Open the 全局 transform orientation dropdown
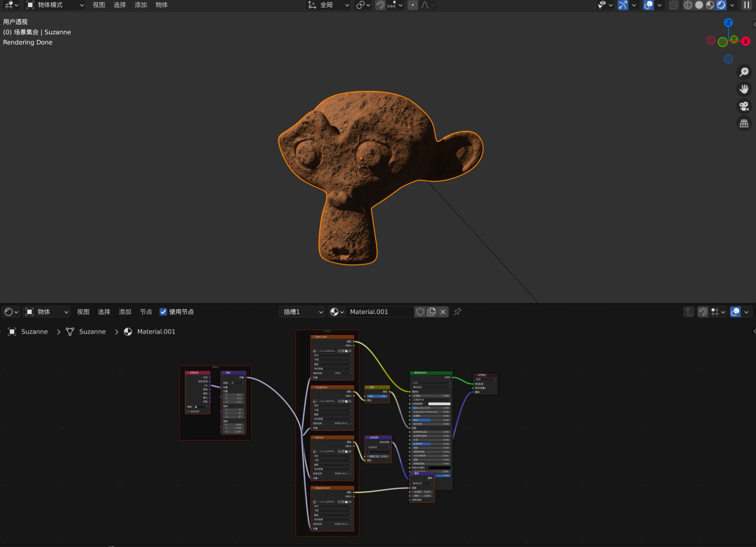This screenshot has height=547, width=756. [328, 5]
